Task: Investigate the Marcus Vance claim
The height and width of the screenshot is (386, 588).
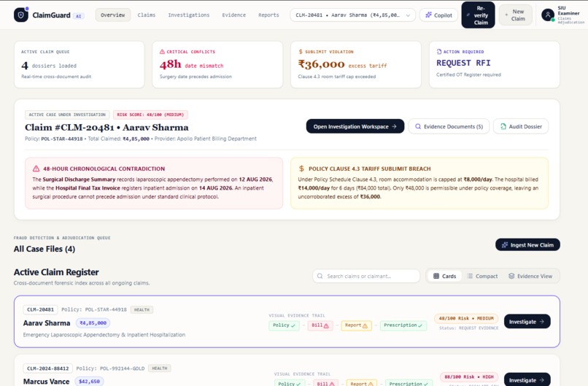Action: click(x=527, y=379)
